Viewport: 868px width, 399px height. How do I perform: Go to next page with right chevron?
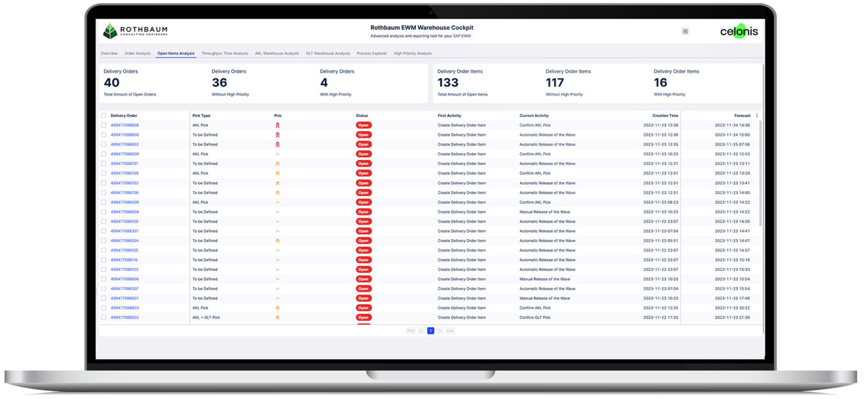[440, 331]
